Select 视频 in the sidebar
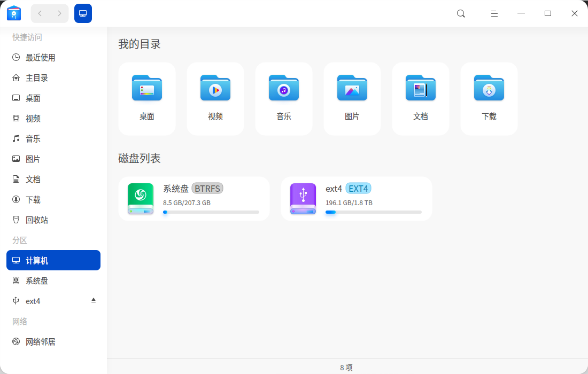 tap(53, 119)
